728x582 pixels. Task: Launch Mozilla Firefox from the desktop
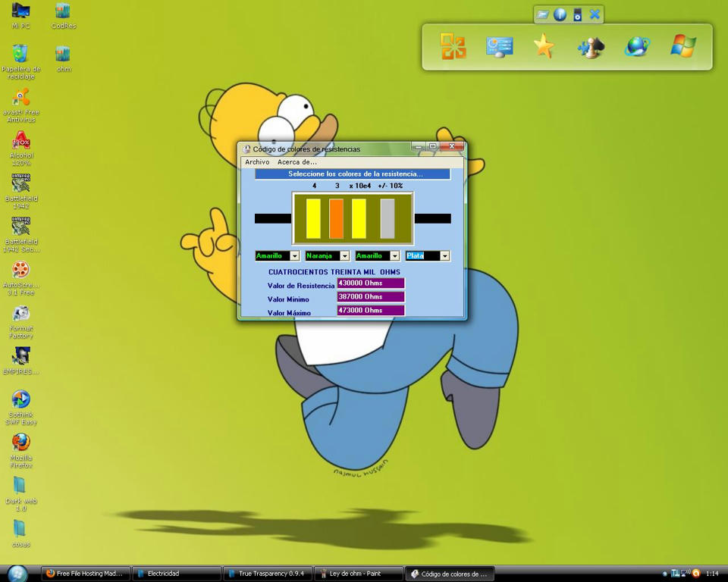pyautogui.click(x=21, y=450)
